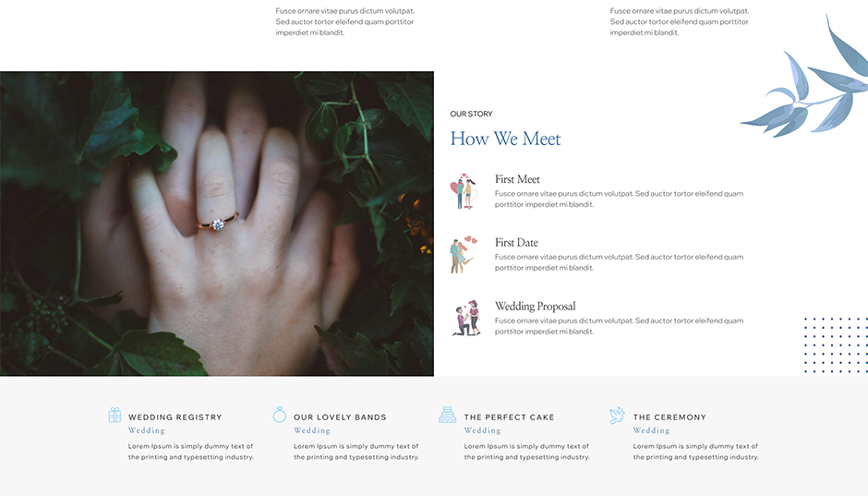Click the tiered cake icon
Viewport: 868px width, 496px height.
coord(447,415)
